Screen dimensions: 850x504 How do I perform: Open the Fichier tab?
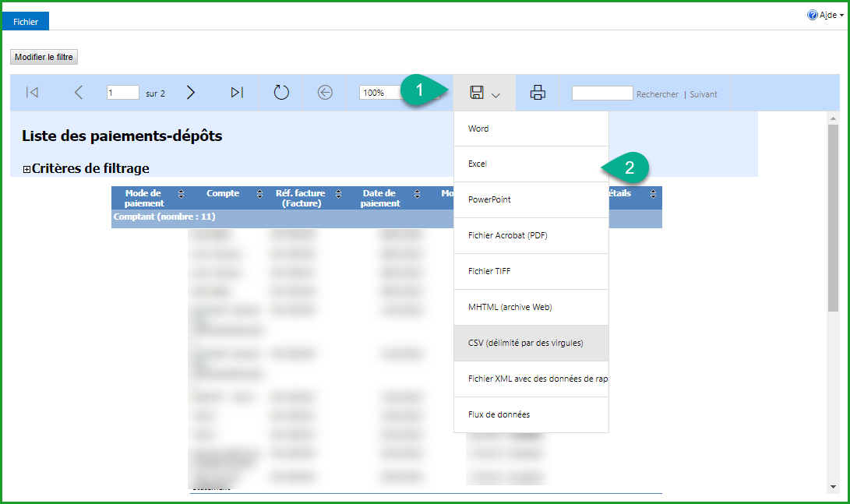pyautogui.click(x=26, y=22)
